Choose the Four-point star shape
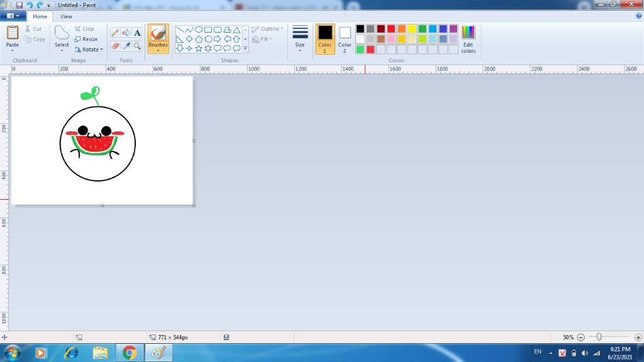 [x=189, y=48]
